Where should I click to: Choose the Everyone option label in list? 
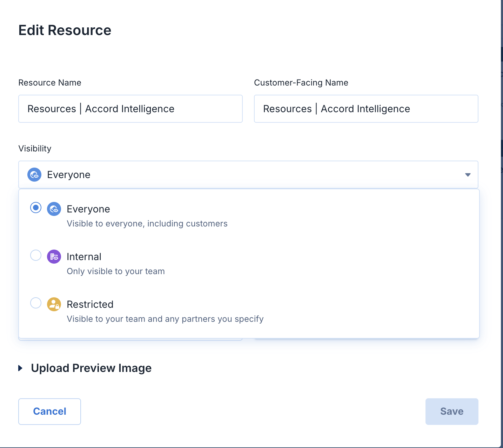[88, 209]
